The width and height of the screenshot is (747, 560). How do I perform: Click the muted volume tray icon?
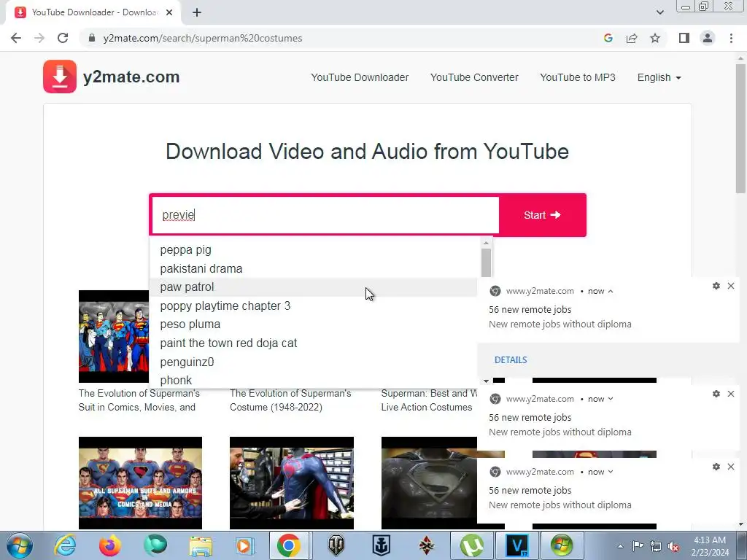coord(673,546)
